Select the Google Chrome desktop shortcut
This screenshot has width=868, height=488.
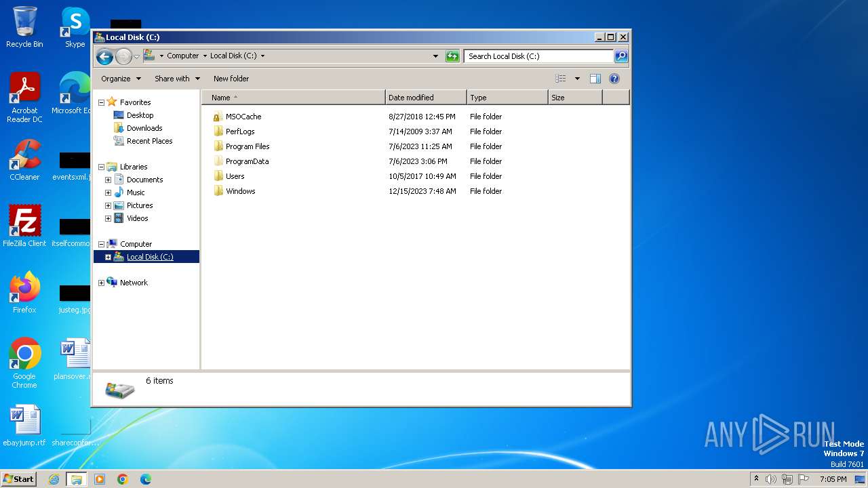point(24,363)
